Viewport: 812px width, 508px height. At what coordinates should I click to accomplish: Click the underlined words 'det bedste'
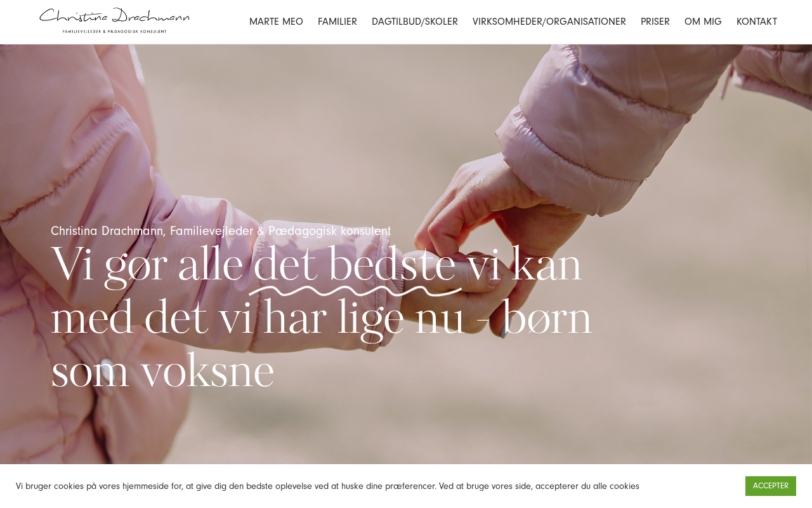point(354,265)
